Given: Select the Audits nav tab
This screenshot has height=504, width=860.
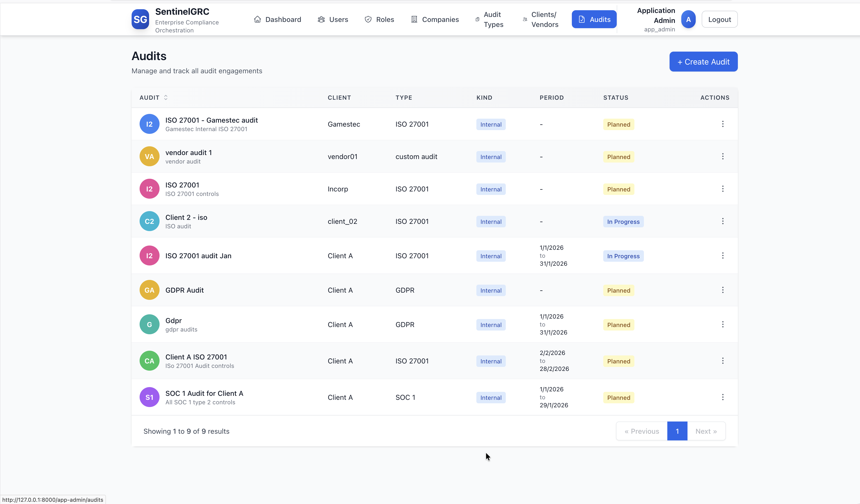Looking at the screenshot, I should click(594, 19).
